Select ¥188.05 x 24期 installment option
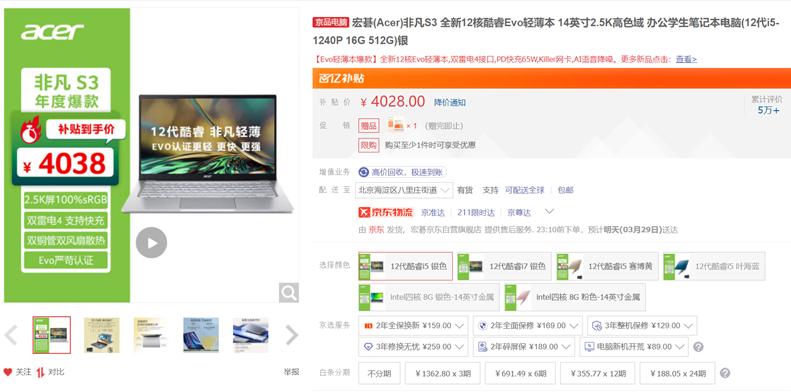The height and width of the screenshot is (392, 791). (x=677, y=373)
